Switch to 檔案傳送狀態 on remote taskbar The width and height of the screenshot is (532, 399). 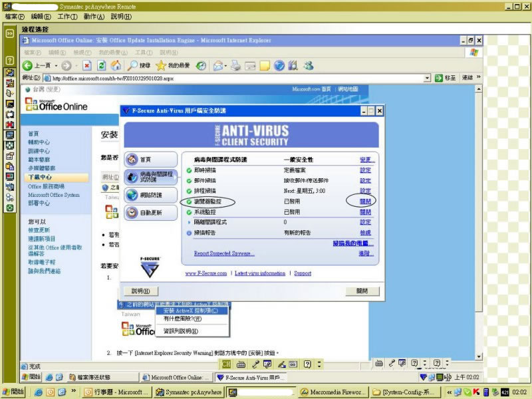point(103,377)
